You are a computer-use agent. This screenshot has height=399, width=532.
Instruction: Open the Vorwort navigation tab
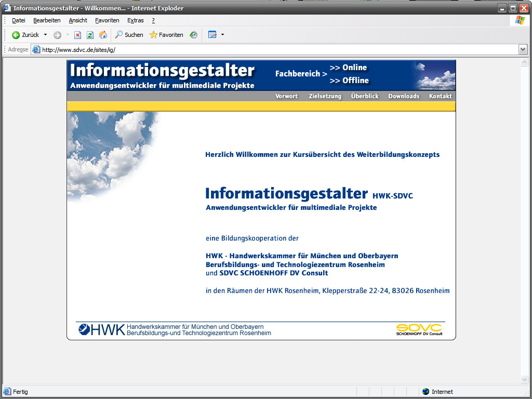coord(286,96)
